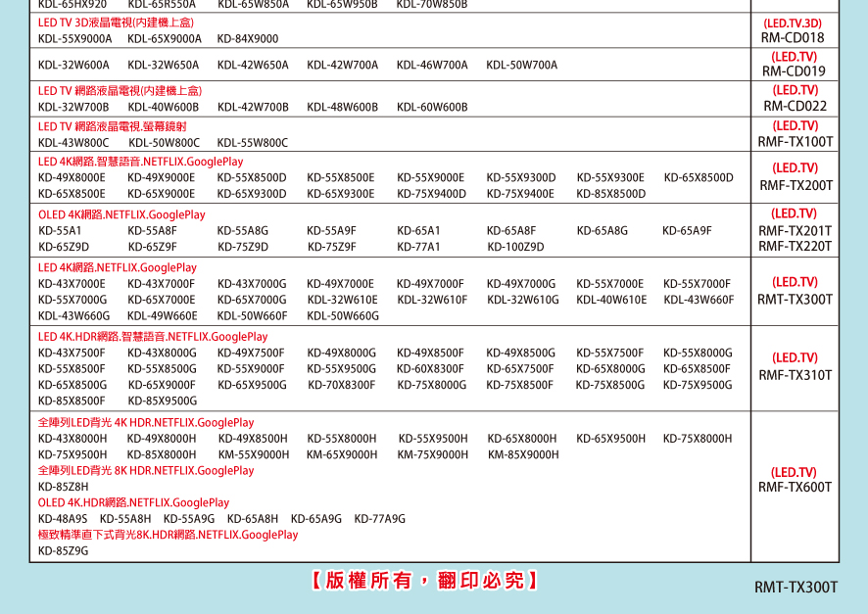This screenshot has width=868, height=614.
Task: Click the heading "LED 4K網路.NETFLIX.GooglePlay"
Action: (x=118, y=267)
